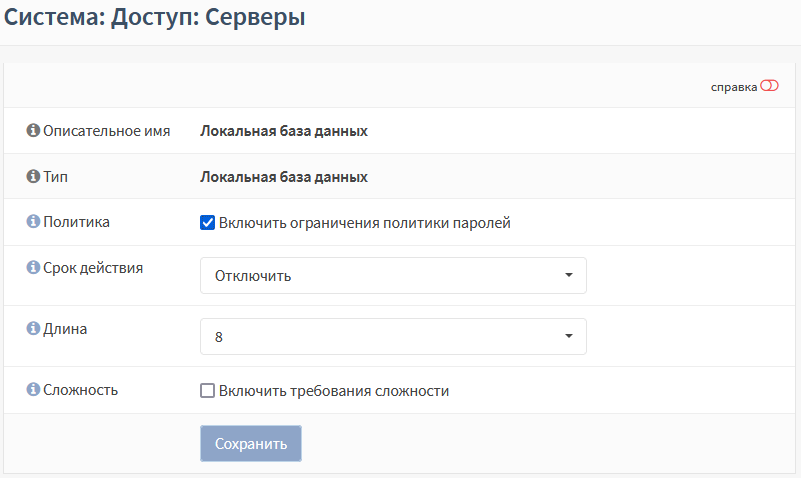Click the Длина field label
Screen dimensions: 801x478
click(65, 329)
